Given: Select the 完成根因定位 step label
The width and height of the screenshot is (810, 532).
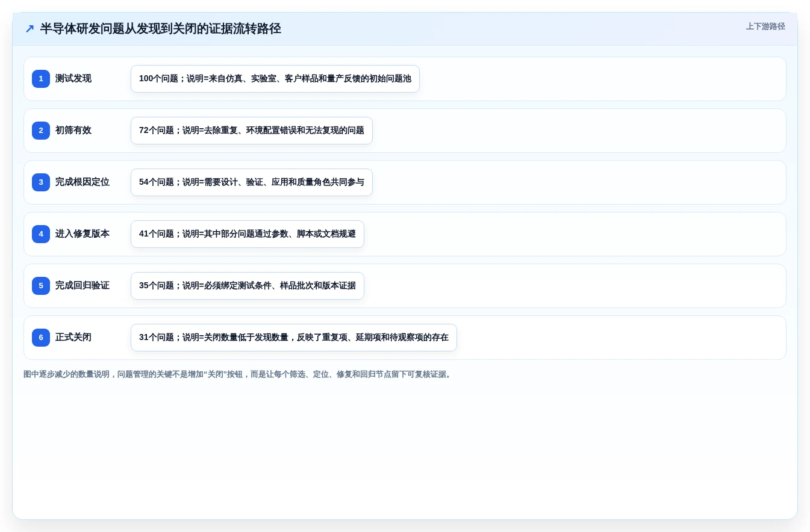Looking at the screenshot, I should [83, 182].
